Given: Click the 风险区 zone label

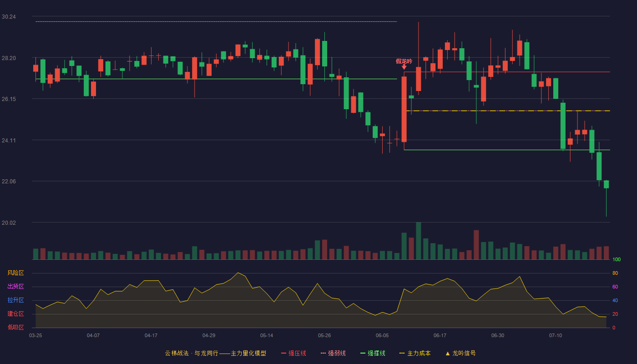Looking at the screenshot, I should click(x=15, y=273).
